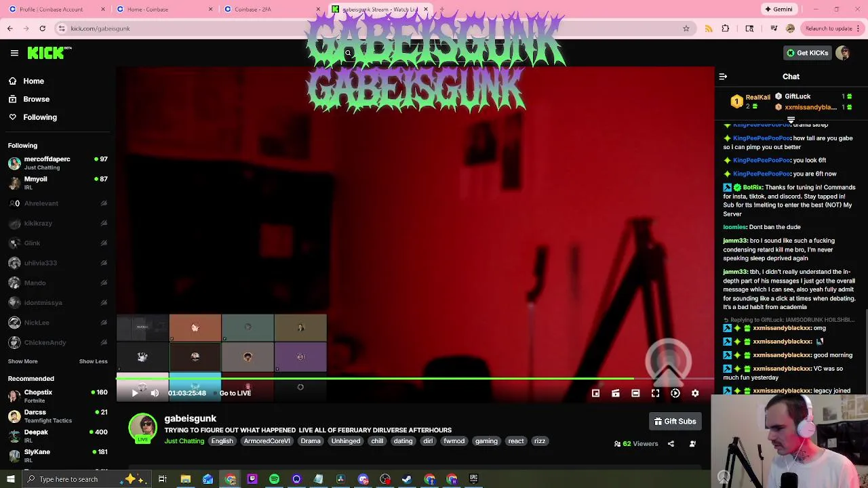868x488 pixels.
Task: Click the follow user icon beside share
Action: [692, 444]
